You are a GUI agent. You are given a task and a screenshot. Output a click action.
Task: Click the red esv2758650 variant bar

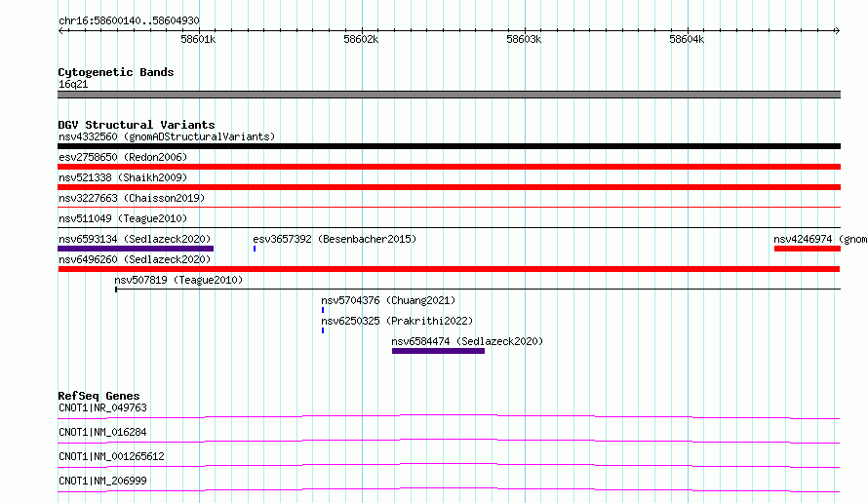coord(449,167)
